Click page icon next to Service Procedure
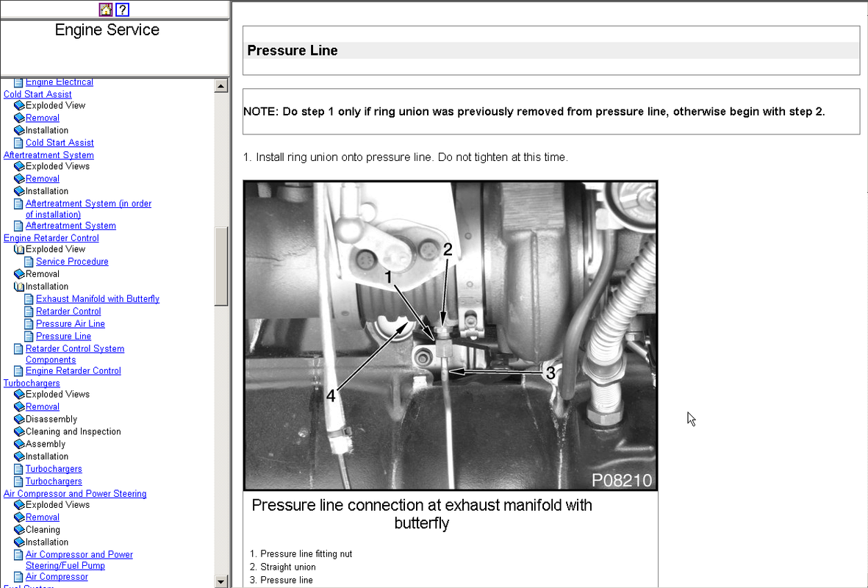This screenshot has width=868, height=588. (x=29, y=262)
